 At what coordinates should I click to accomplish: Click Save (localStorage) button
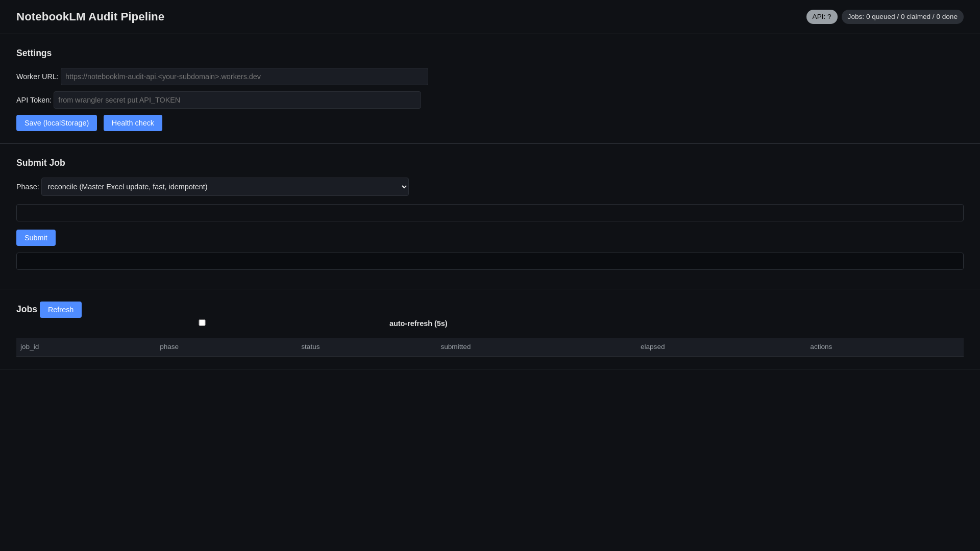pyautogui.click(x=57, y=123)
